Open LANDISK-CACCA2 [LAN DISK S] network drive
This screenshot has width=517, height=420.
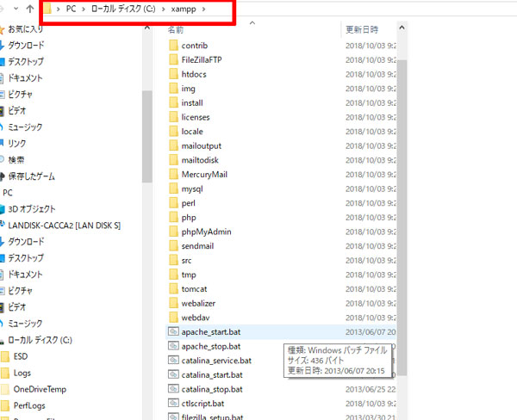tap(65, 225)
